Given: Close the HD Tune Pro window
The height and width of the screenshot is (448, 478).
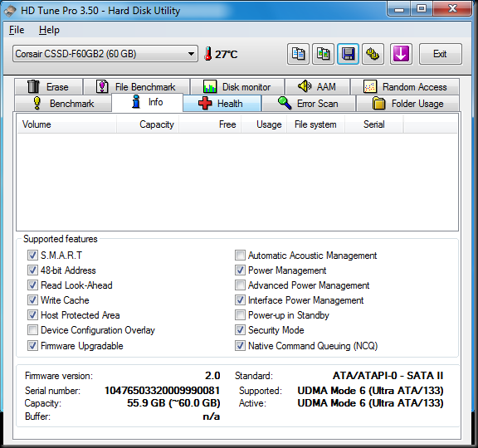Looking at the screenshot, I should (x=453, y=9).
